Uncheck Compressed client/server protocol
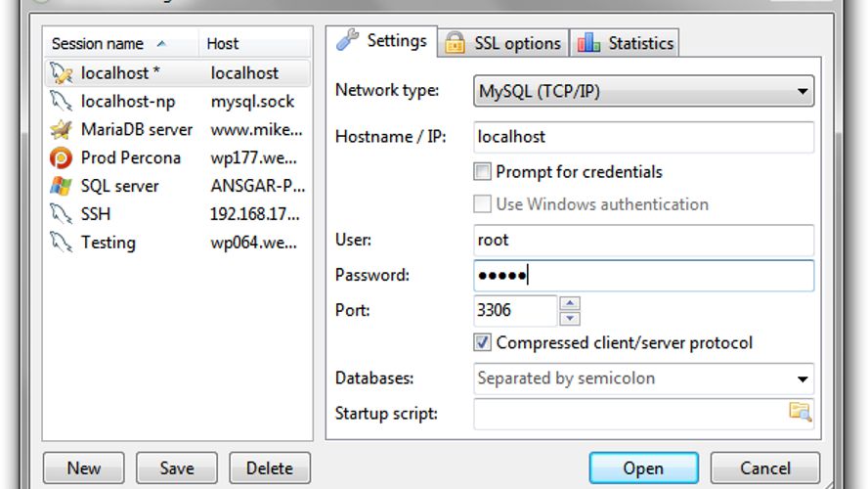This screenshot has height=489, width=868. [x=482, y=342]
